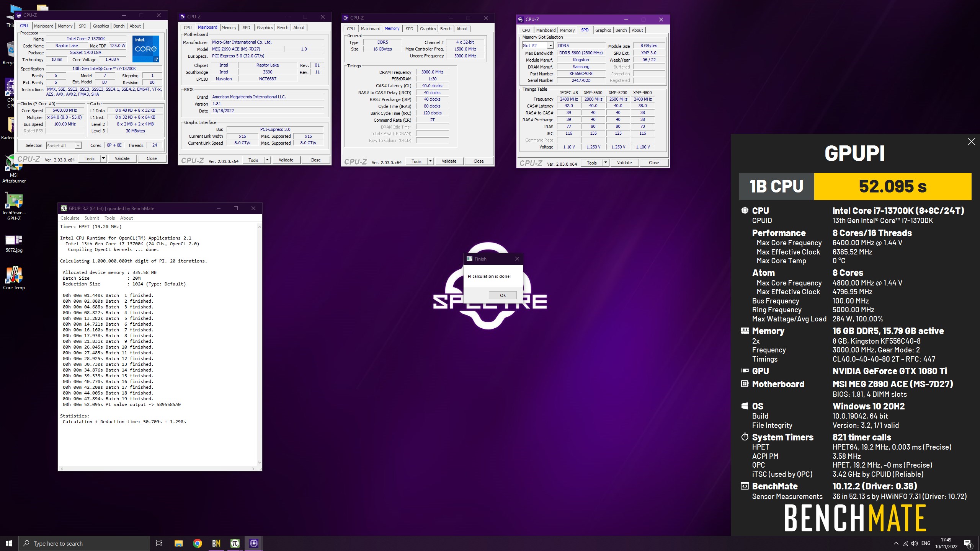Switch to Mainboard tab in first CPU-Z window
Image resolution: width=980 pixels, height=551 pixels.
(x=44, y=26)
